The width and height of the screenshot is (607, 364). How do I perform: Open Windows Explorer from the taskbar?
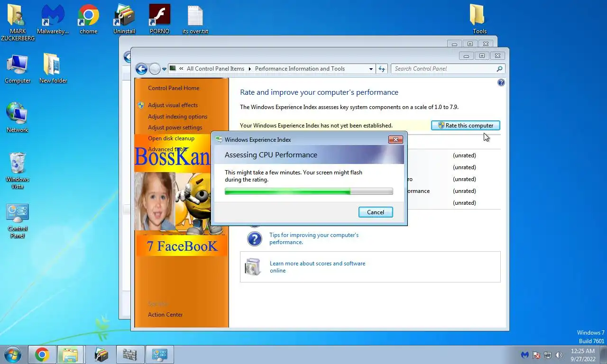pyautogui.click(x=70, y=355)
